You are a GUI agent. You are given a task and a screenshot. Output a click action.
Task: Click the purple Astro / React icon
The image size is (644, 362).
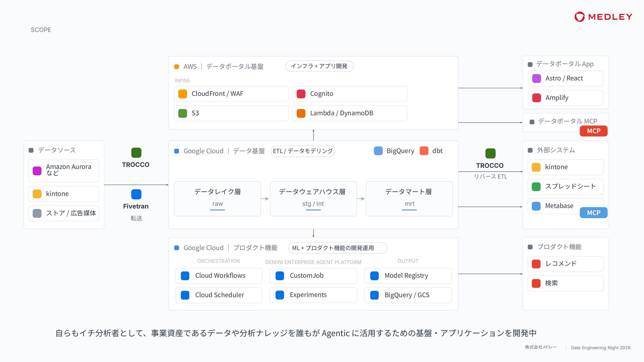pos(537,78)
